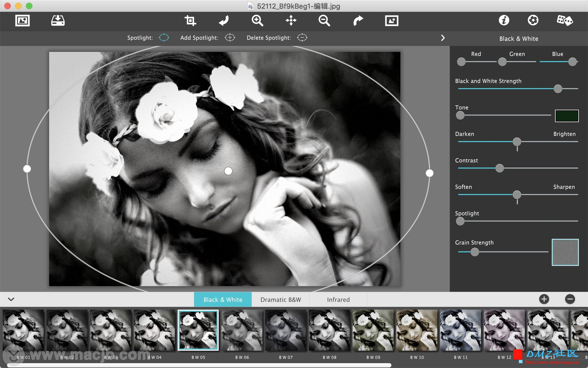The height and width of the screenshot is (368, 588).
Task: Open the settings gear icon
Action: click(533, 20)
